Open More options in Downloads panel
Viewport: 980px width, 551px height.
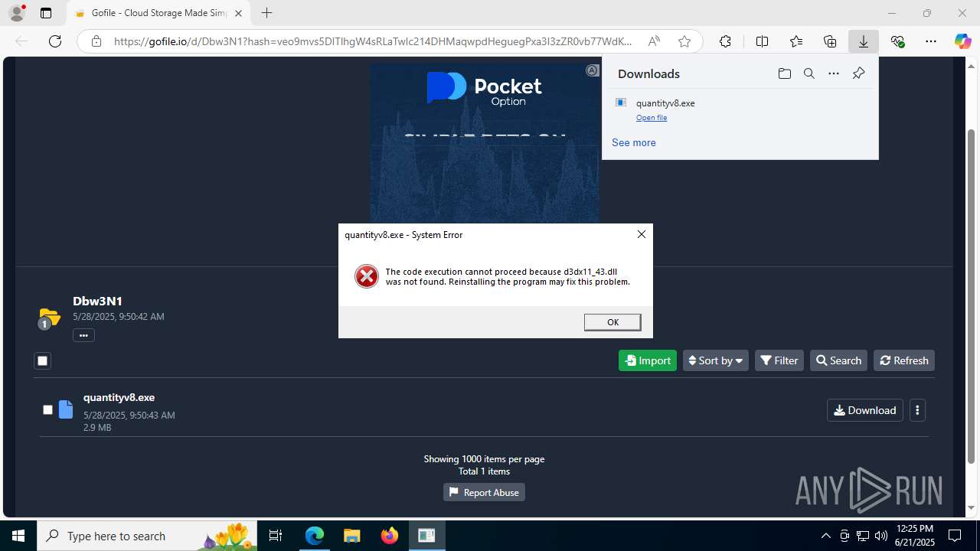pos(834,73)
